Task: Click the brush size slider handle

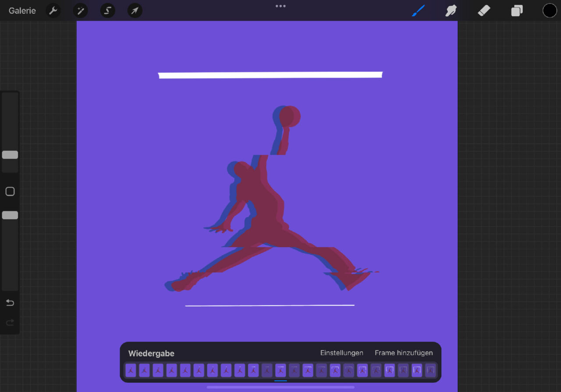Action: [10, 155]
